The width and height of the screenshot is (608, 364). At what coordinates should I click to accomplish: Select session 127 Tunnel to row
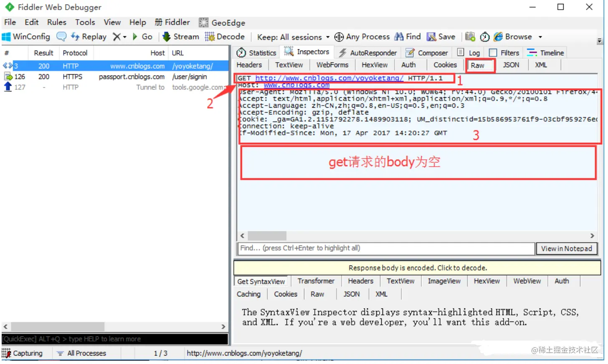pyautogui.click(x=115, y=87)
